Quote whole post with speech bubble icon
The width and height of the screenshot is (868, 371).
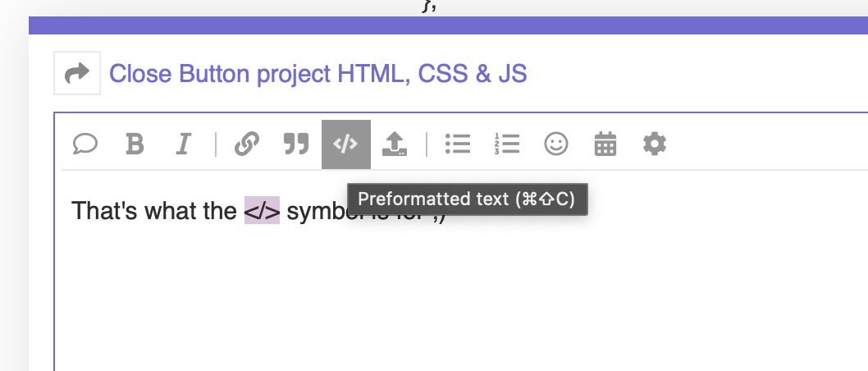pyautogui.click(x=85, y=145)
